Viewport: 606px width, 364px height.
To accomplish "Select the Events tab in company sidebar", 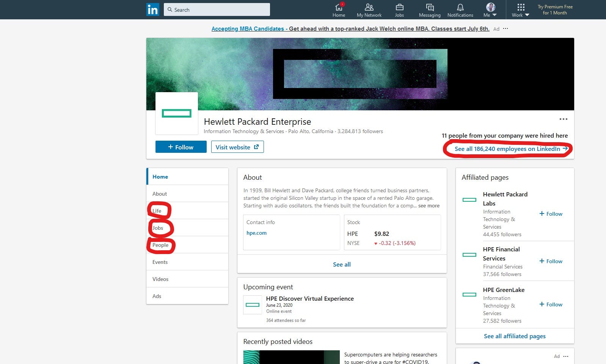I will 187,262.
